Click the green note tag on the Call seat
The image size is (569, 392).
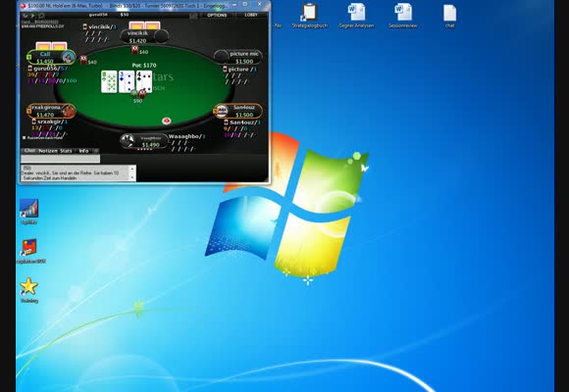tap(29, 57)
